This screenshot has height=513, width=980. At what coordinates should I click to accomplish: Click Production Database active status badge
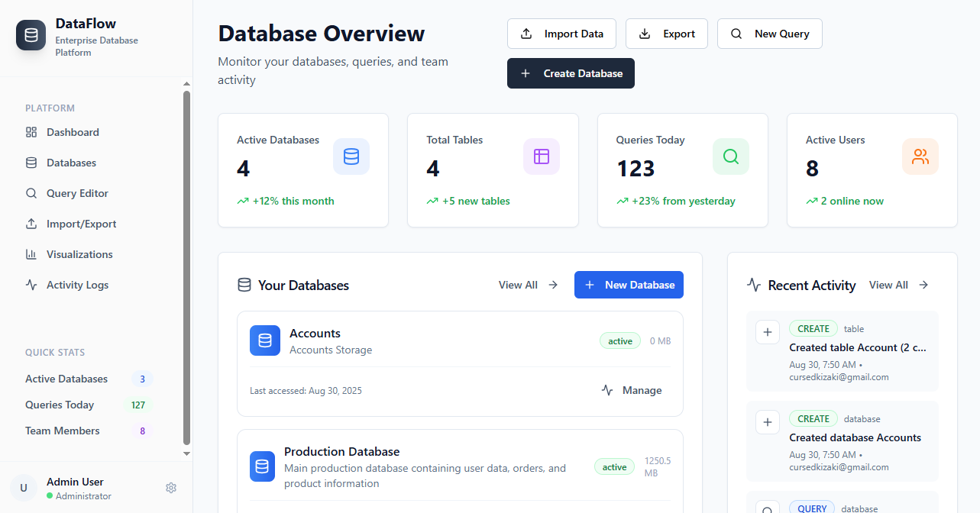(614, 467)
